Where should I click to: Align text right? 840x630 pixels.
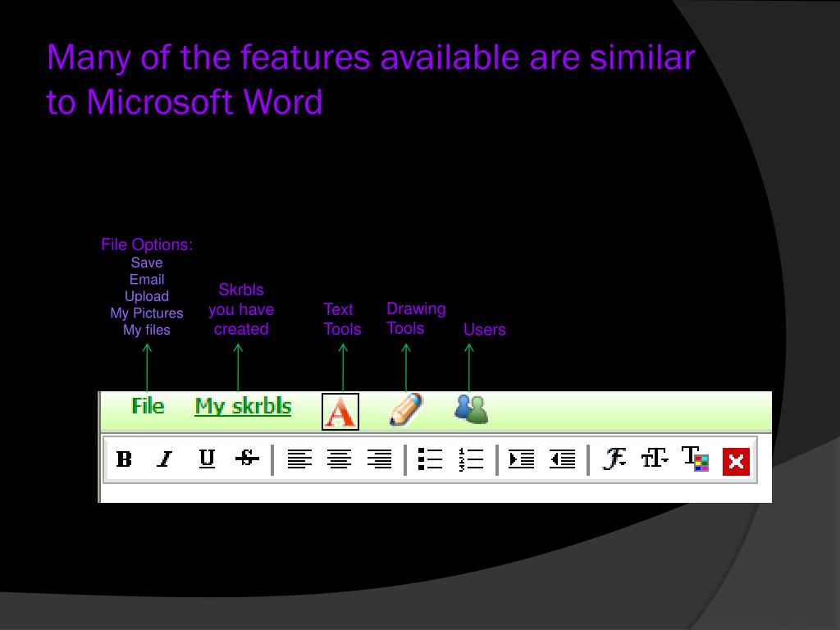point(379,459)
